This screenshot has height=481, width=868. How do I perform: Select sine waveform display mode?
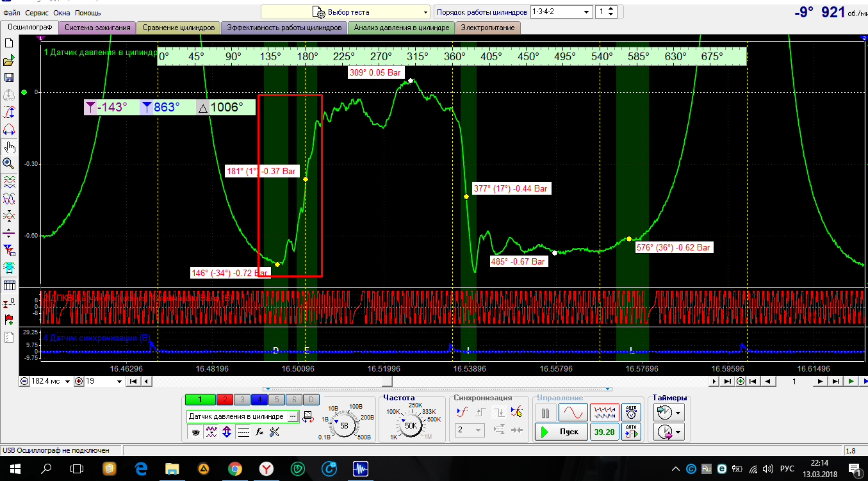(573, 412)
